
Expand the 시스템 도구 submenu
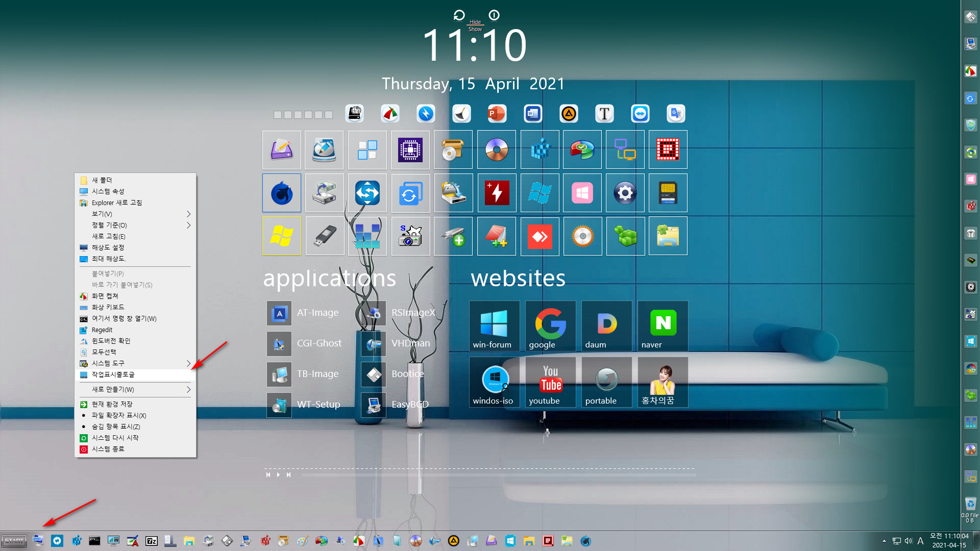(x=135, y=363)
